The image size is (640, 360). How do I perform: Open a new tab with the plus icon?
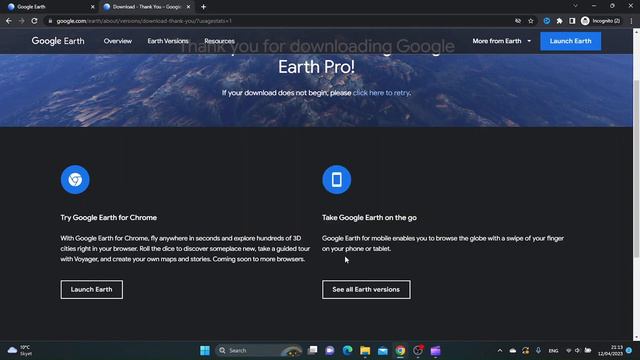click(x=203, y=7)
